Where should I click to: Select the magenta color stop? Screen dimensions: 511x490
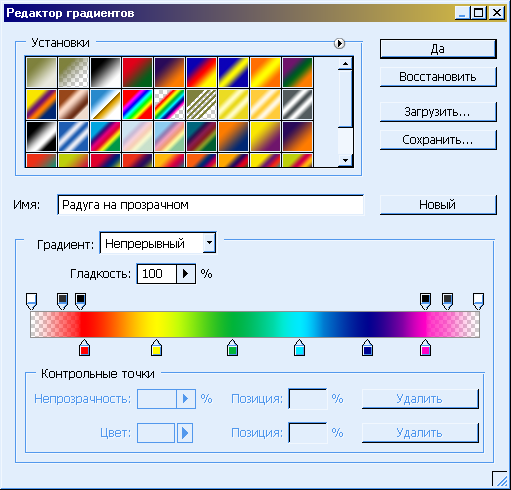point(425,348)
